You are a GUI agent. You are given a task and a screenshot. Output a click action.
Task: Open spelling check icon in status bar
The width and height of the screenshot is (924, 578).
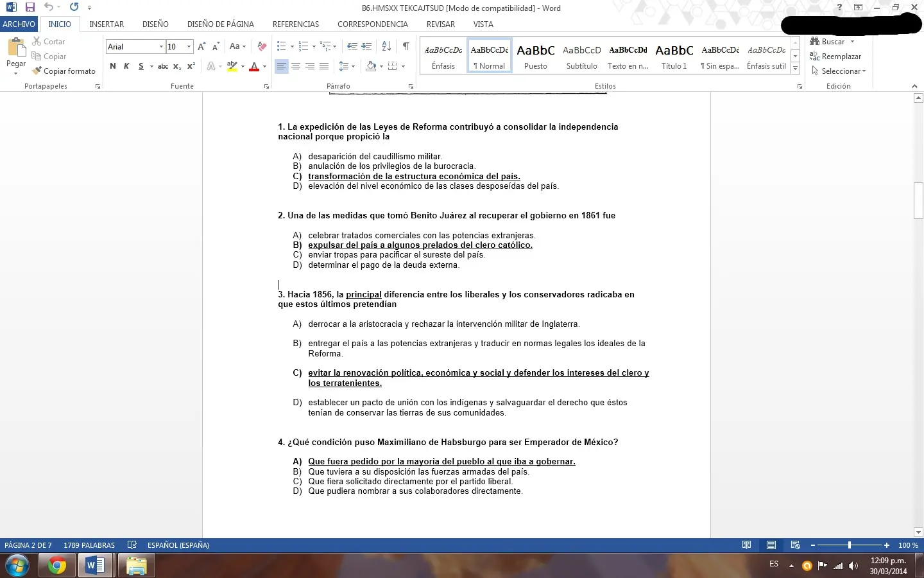132,545
